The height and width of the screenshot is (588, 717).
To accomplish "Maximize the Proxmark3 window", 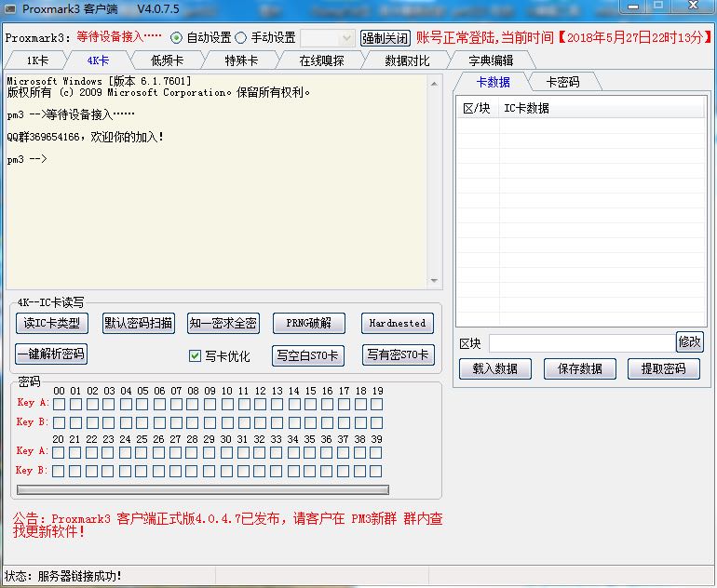I will pyautogui.click(x=658, y=6).
